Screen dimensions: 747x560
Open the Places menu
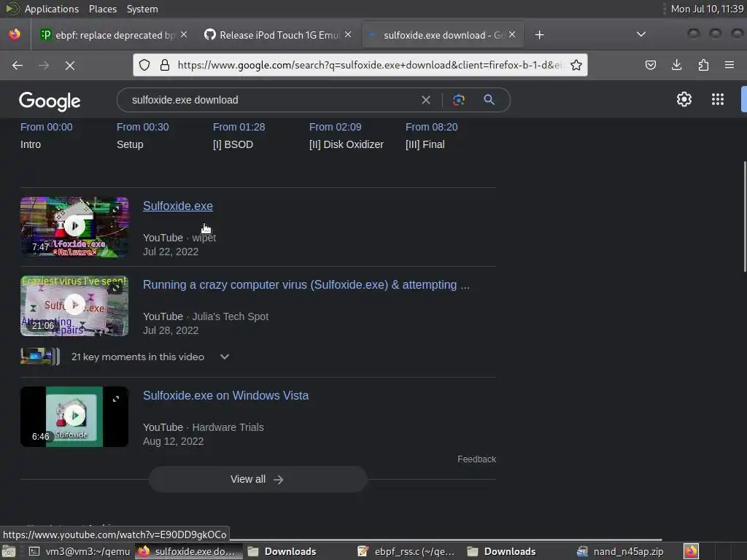click(x=102, y=9)
